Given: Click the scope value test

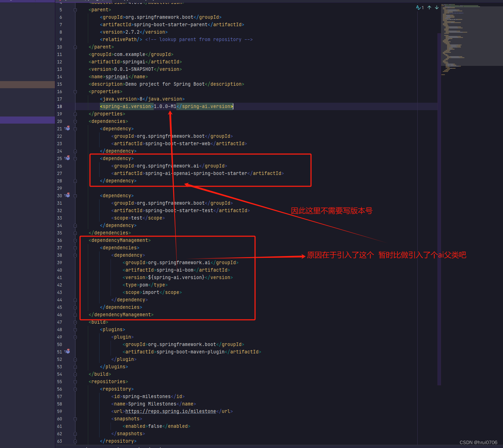Looking at the screenshot, I should 137,218.
